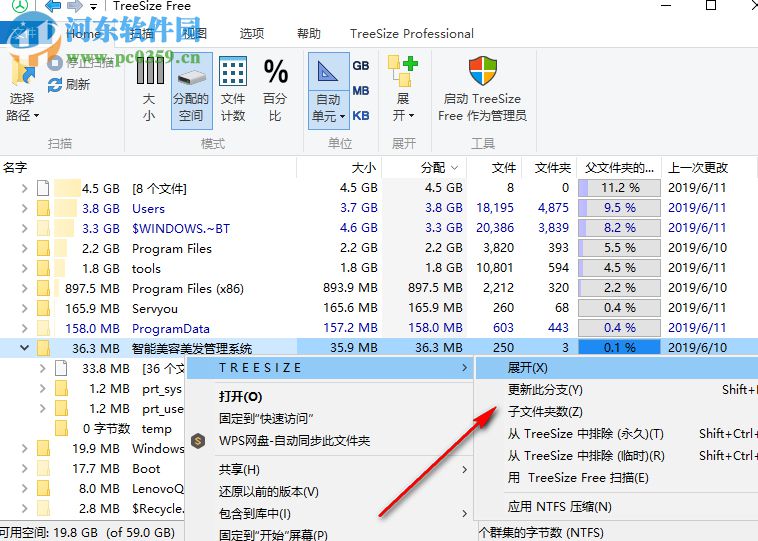Viewport: 758px width, 541px height.
Task: Expand the ProgramData folder
Action: [x=24, y=328]
